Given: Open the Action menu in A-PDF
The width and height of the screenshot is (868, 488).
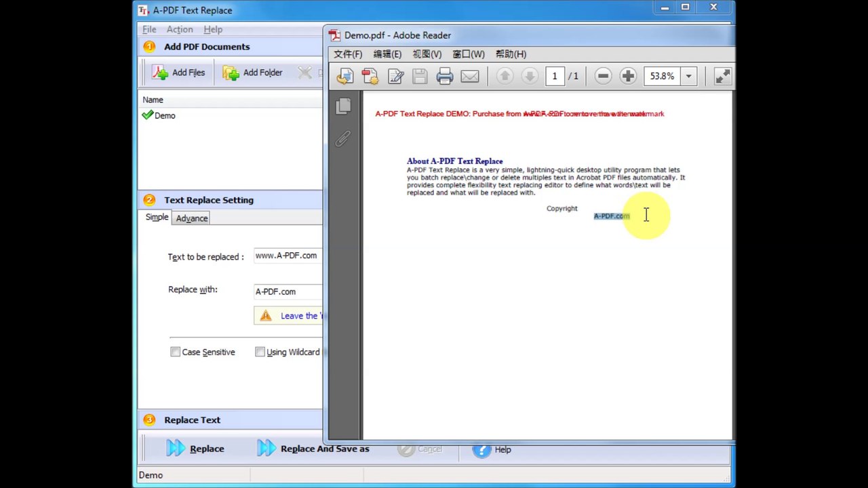Looking at the screenshot, I should point(180,29).
